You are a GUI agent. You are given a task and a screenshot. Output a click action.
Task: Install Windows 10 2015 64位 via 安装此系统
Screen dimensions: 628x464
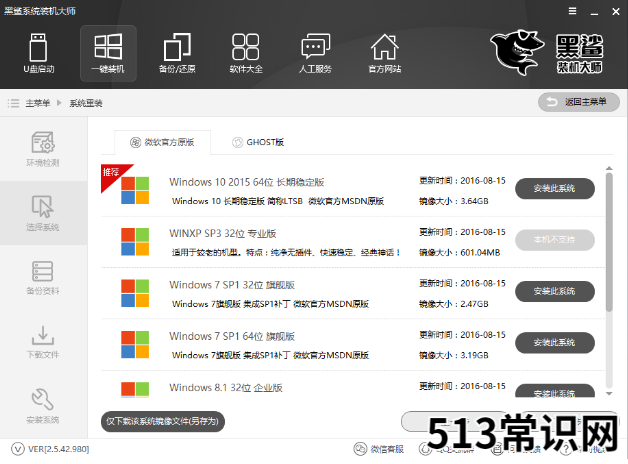(x=555, y=188)
